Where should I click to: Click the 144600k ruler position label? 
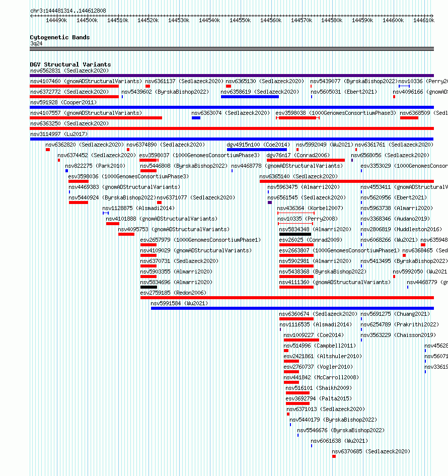click(x=393, y=20)
